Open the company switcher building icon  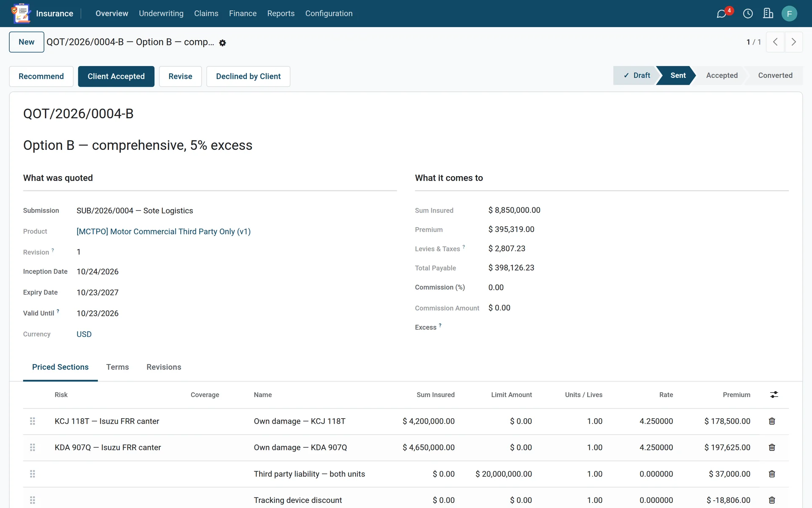pyautogui.click(x=768, y=14)
